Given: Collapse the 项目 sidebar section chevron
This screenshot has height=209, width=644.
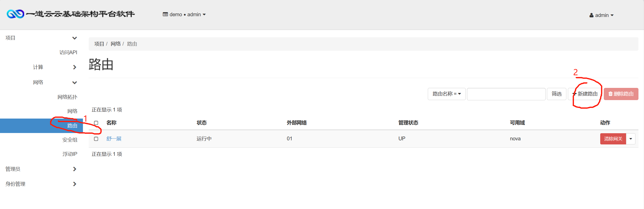Looking at the screenshot, I should click(74, 38).
